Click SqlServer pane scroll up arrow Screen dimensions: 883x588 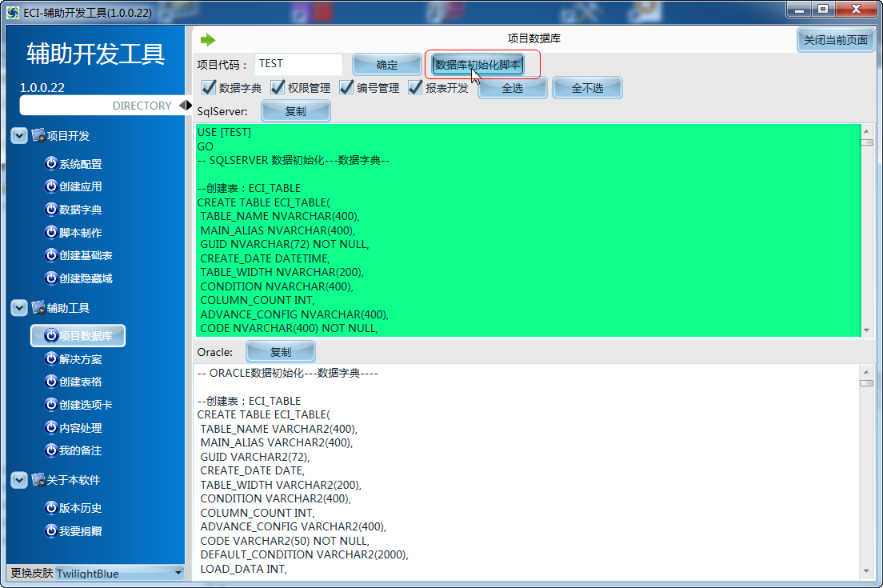(x=867, y=131)
